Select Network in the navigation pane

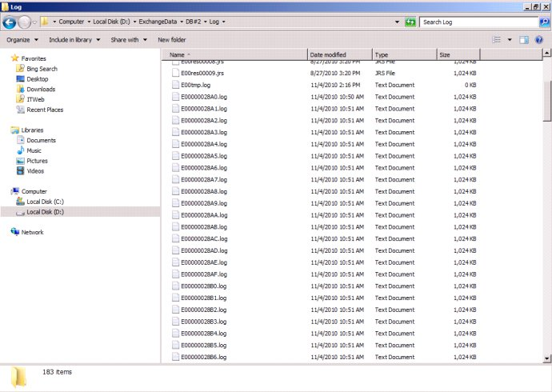(32, 232)
